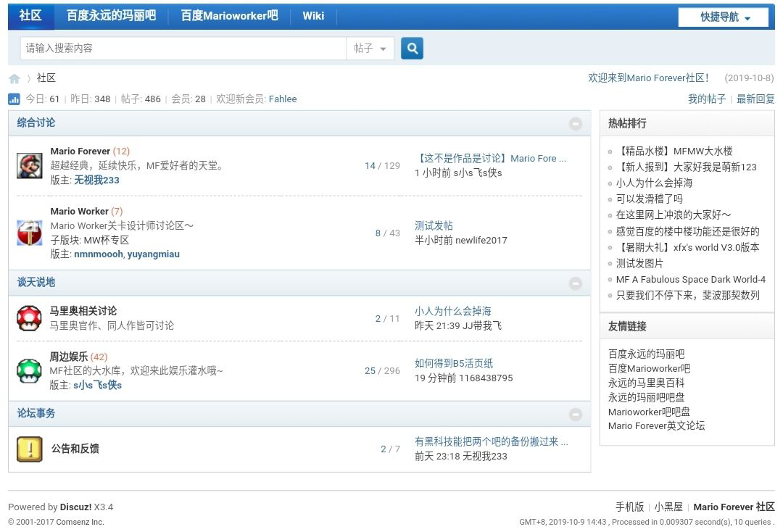Image resolution: width=783 pixels, height=532 pixels.
Task: Open the 欢迎来到Mario Forever社区! announcement
Action: pos(649,78)
